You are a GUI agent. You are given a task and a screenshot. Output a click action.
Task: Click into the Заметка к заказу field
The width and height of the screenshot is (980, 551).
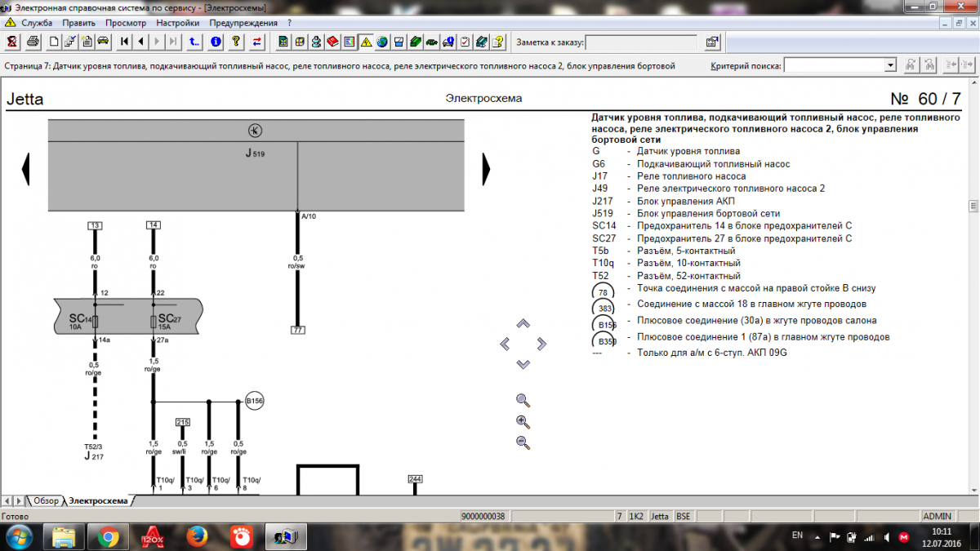(641, 42)
